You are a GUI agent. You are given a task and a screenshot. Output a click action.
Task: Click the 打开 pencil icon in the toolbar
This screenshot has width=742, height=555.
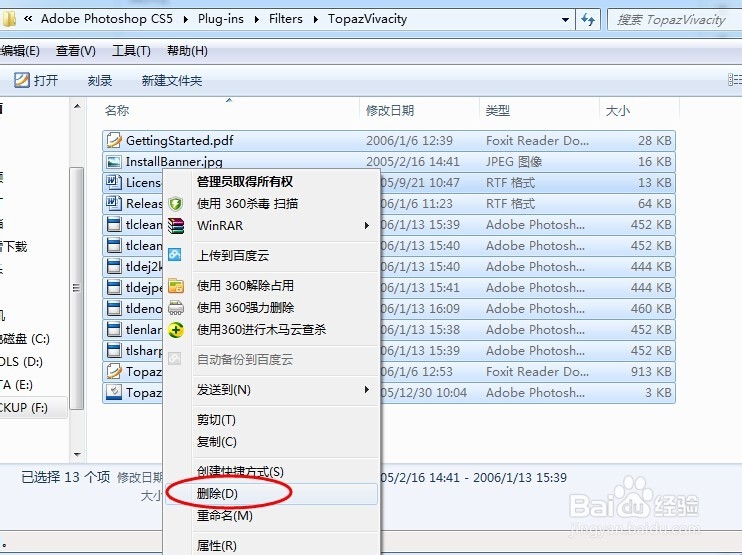(21, 80)
